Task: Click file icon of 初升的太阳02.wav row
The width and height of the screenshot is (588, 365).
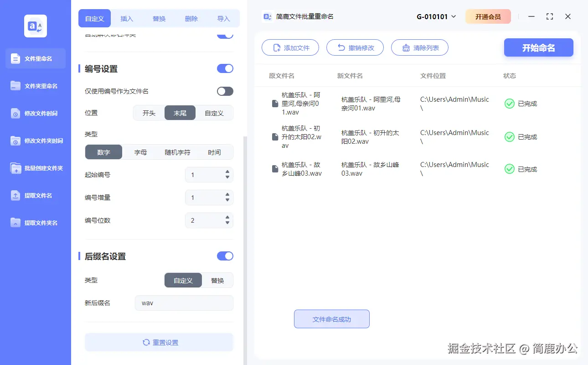Action: tap(275, 137)
